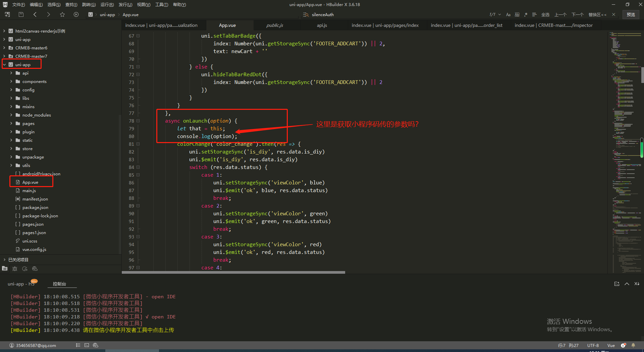Expand the store folder

11,148
